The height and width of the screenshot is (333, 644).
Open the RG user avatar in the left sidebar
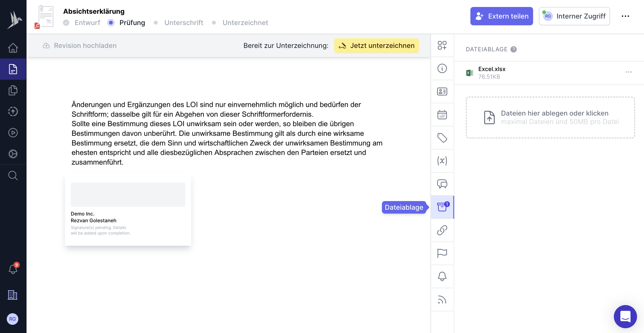pos(13,319)
